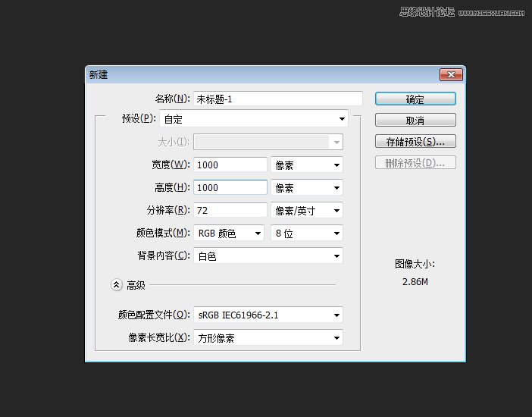Click the 宽度(W): label
This screenshot has height=417, width=532.
coord(171,165)
